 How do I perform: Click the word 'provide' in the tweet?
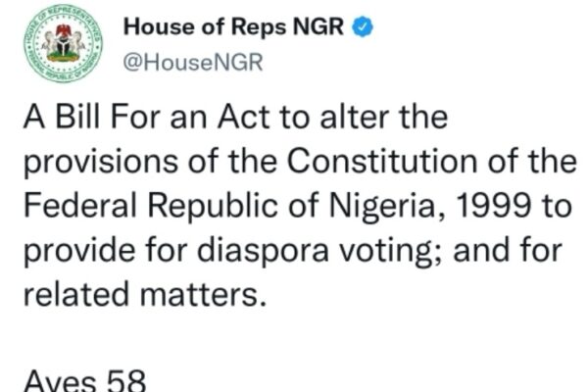coord(79,251)
